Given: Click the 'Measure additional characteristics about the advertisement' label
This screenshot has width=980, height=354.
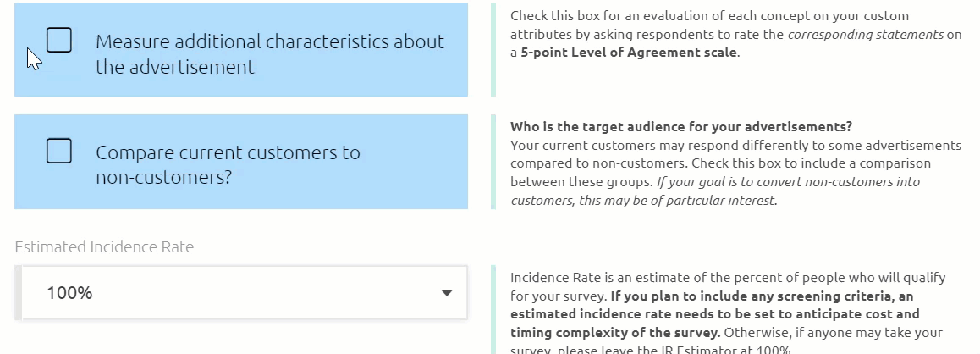Looking at the screenshot, I should point(270,54).
